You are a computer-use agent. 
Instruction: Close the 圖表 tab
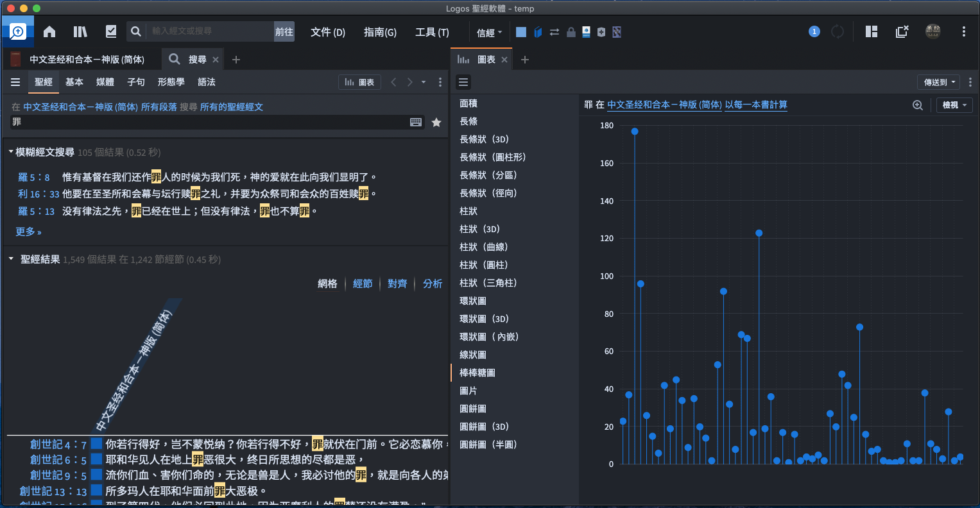tap(504, 60)
